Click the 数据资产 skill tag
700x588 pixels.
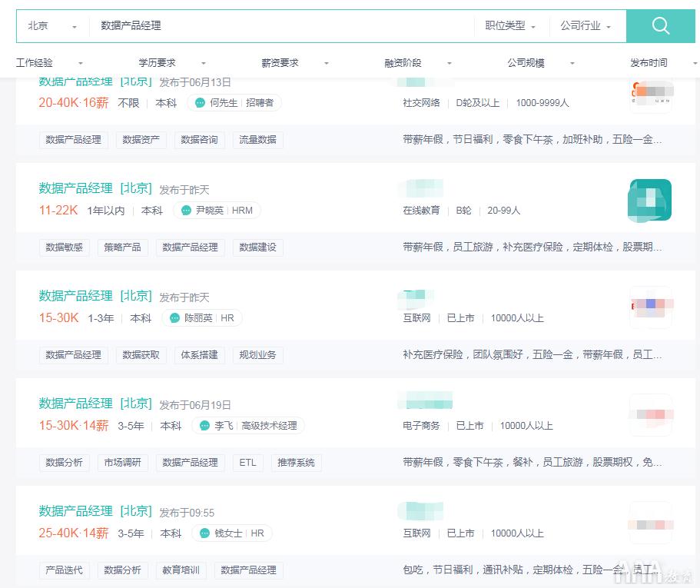click(x=141, y=139)
